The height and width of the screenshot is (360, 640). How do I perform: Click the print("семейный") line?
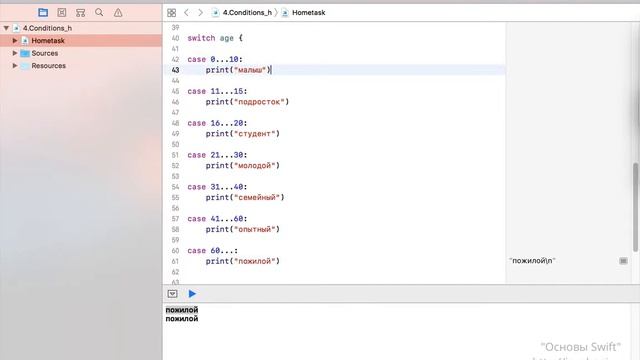(245, 197)
